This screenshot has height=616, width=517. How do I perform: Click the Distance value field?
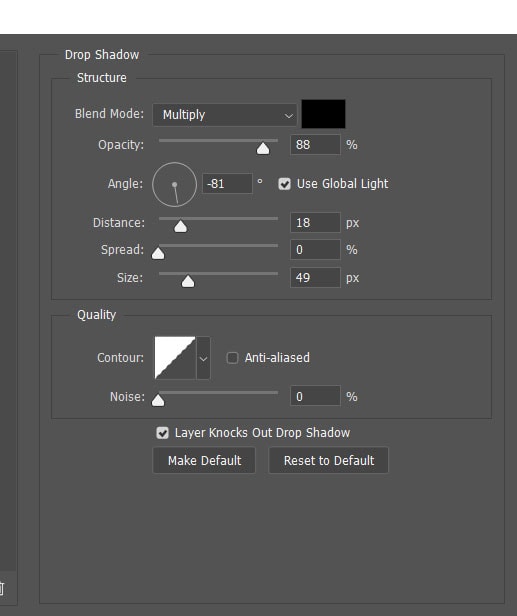(x=315, y=223)
